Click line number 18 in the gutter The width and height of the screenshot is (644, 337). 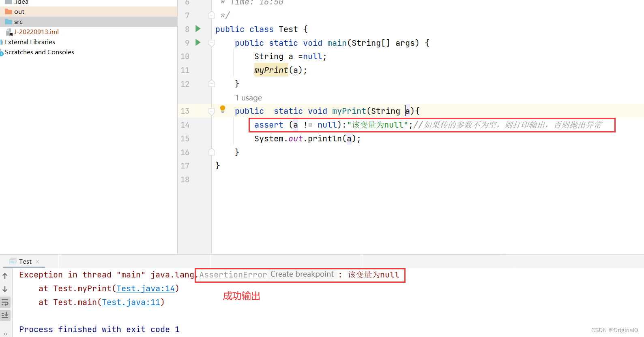tap(185, 179)
